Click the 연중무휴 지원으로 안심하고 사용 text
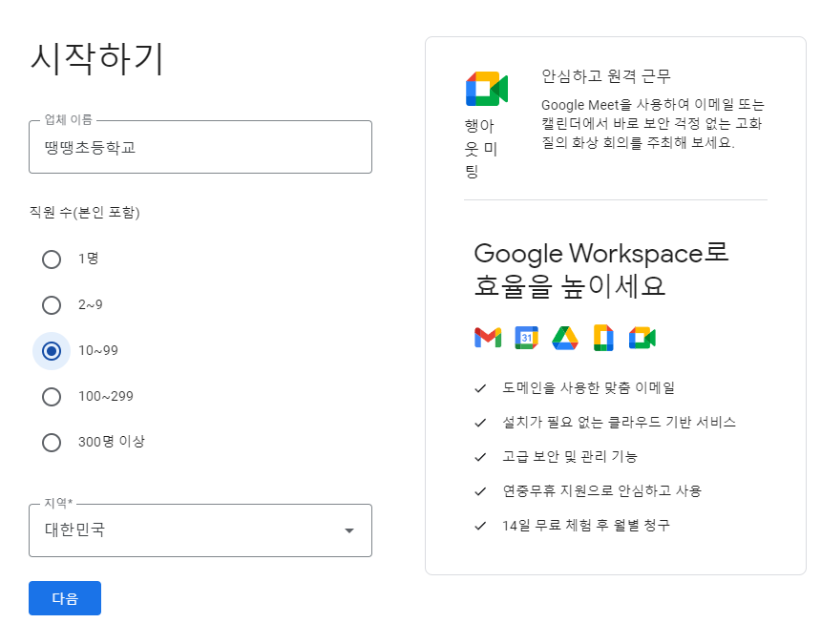 coord(602,490)
